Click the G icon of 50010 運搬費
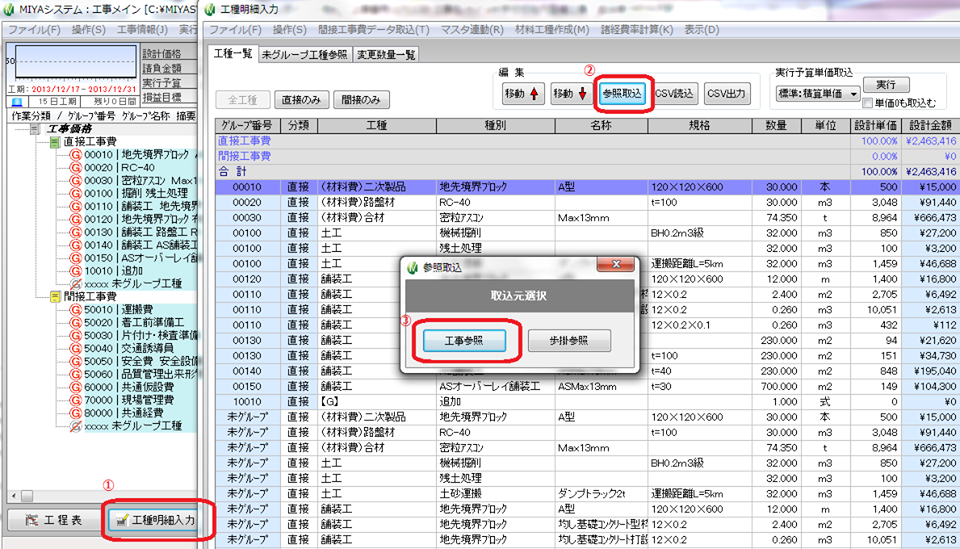This screenshot has height=549, width=960. 75,310
